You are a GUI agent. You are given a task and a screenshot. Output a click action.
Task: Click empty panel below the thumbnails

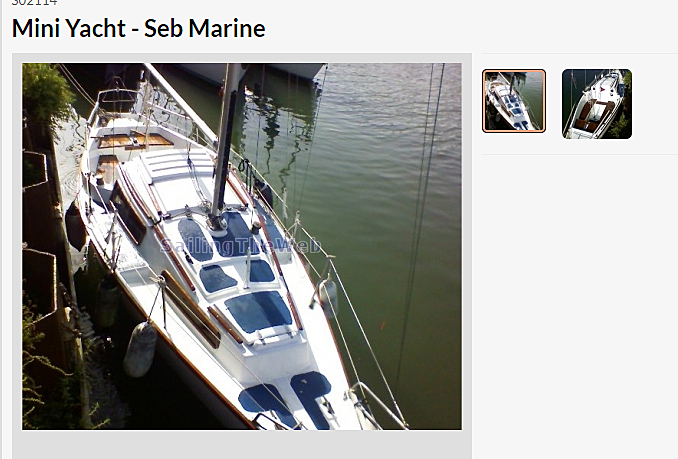point(579,303)
